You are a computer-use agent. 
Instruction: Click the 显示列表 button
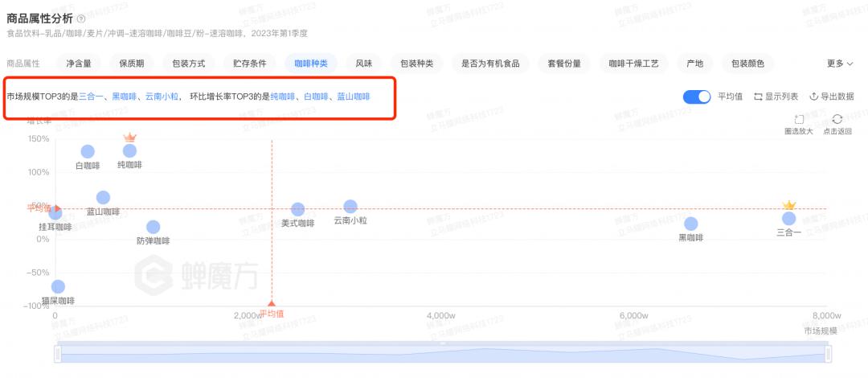tap(776, 97)
